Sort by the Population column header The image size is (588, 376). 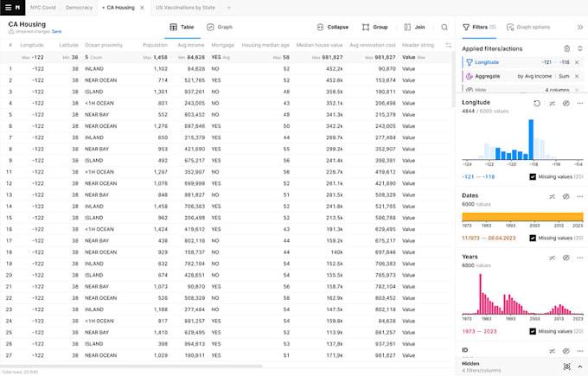click(156, 45)
